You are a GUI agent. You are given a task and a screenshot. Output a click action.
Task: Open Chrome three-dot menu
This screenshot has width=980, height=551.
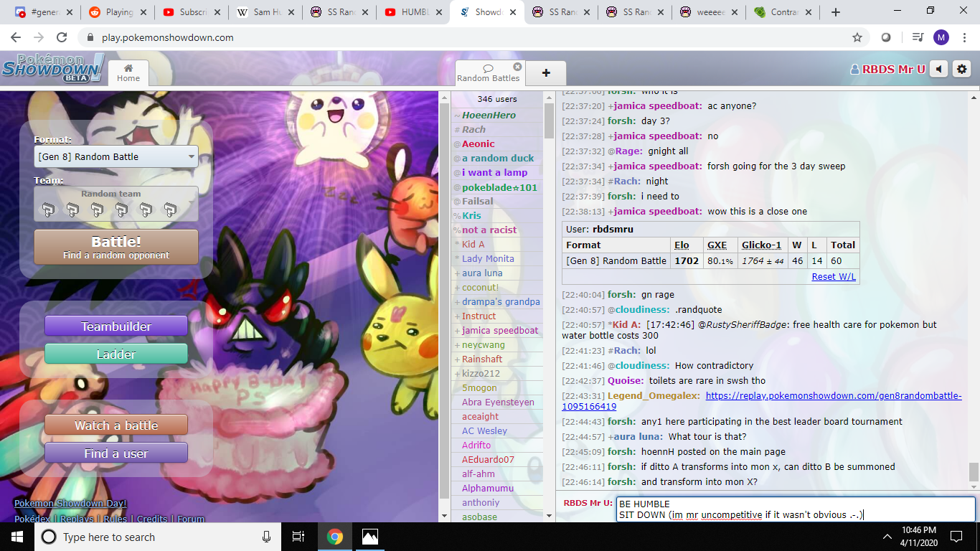click(965, 37)
